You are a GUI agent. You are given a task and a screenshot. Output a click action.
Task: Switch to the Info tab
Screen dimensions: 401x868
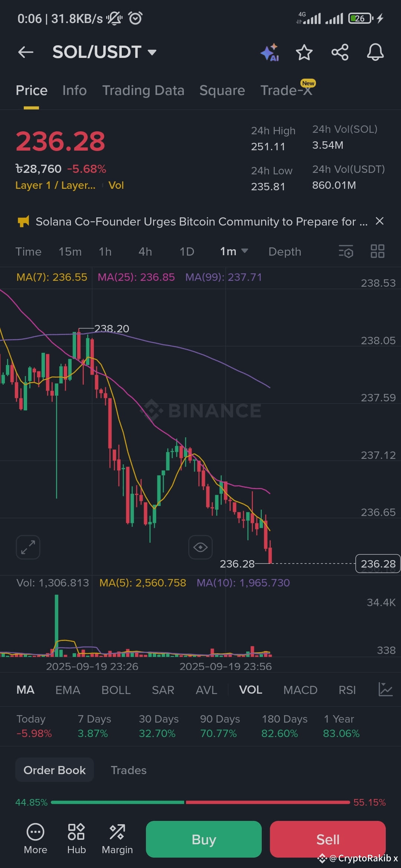[74, 91]
